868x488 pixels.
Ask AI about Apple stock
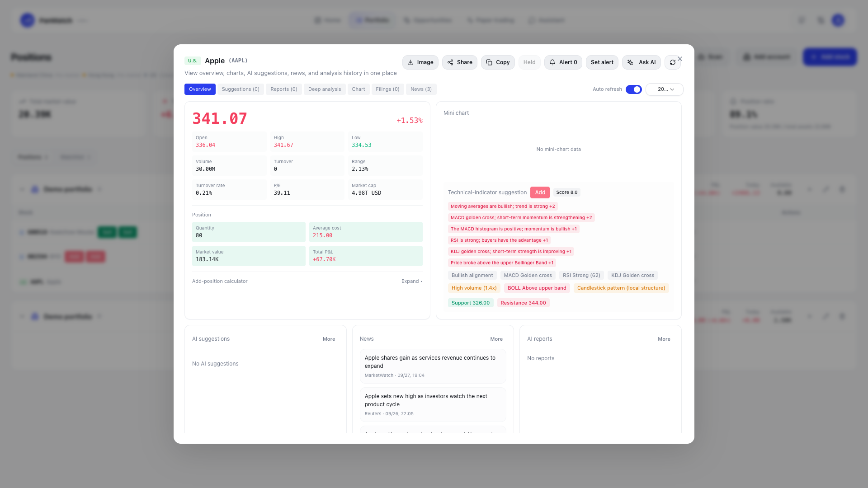point(641,62)
